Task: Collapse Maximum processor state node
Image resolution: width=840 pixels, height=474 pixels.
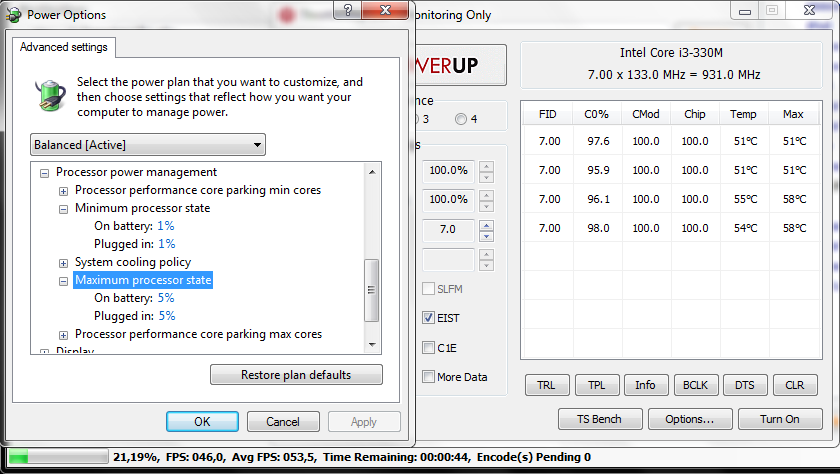Action: [63, 281]
